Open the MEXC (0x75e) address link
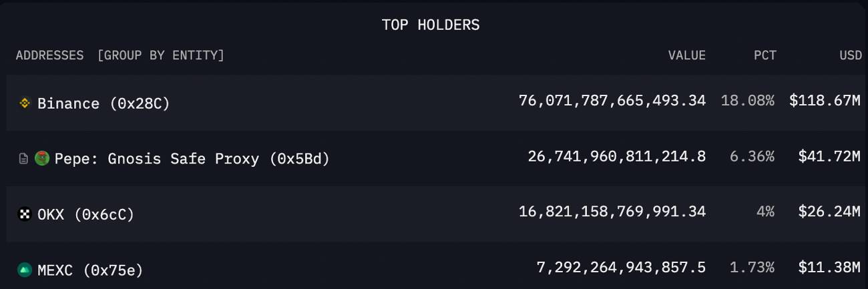The width and height of the screenshot is (868, 289). 90,270
